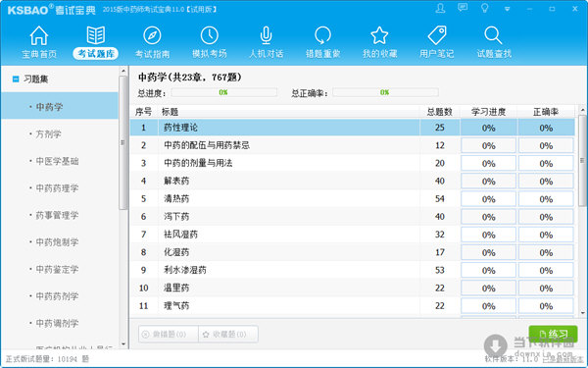Click the 总进度 progress bar

pyautogui.click(x=224, y=92)
